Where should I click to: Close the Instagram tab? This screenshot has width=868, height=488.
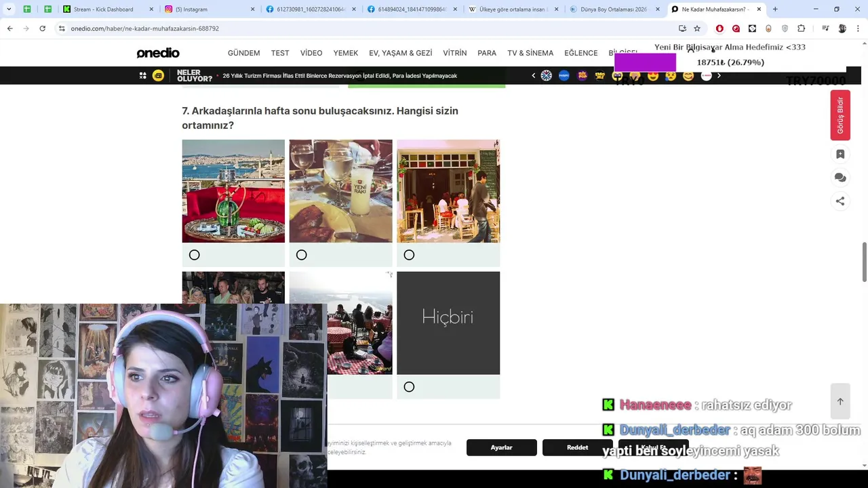(253, 9)
